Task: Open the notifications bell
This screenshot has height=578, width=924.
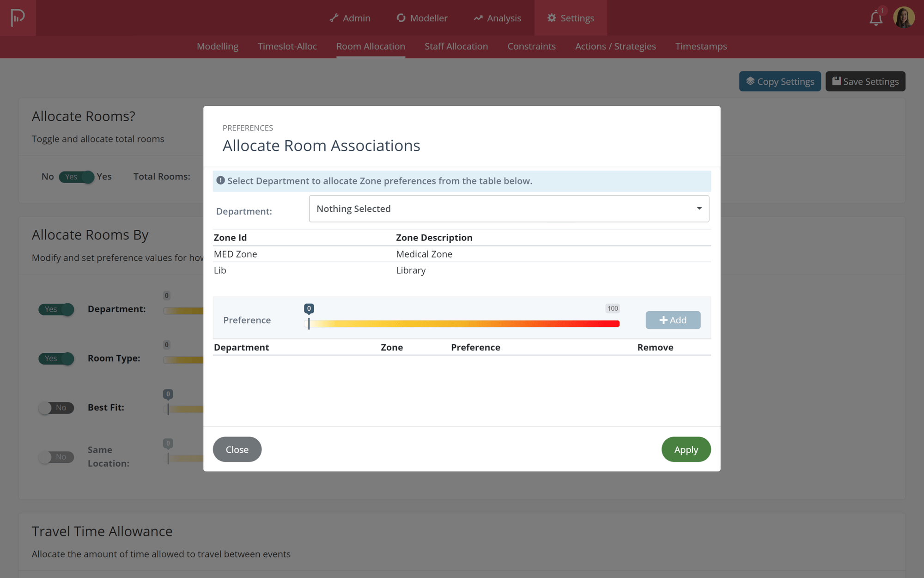Action: point(875,18)
